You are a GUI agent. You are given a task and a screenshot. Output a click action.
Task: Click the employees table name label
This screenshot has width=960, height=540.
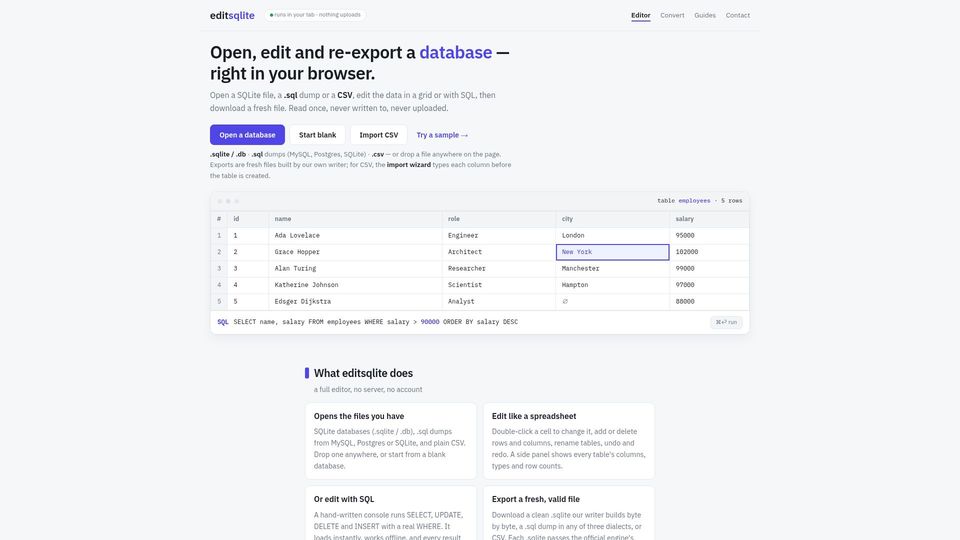[694, 201]
